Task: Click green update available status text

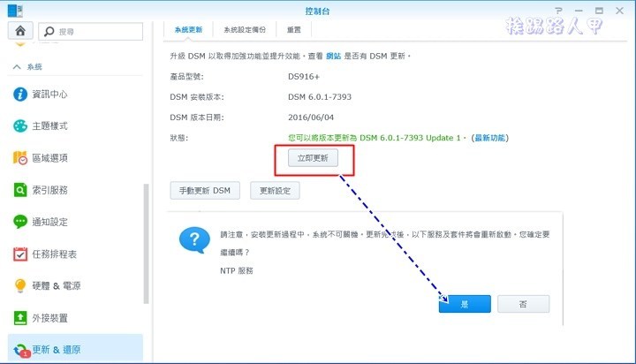Action: (x=377, y=138)
